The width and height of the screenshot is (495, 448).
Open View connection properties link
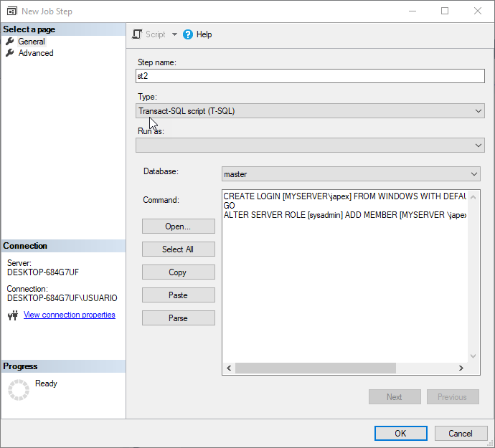point(69,315)
